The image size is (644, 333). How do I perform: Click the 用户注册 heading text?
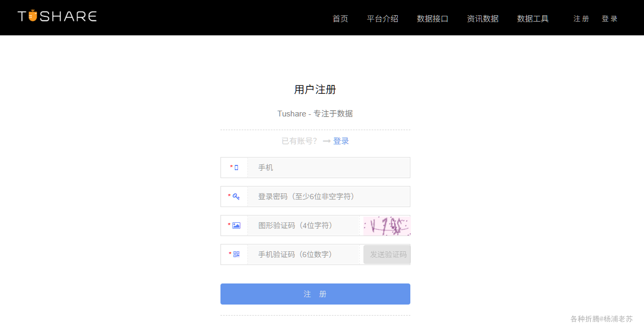[x=315, y=90]
